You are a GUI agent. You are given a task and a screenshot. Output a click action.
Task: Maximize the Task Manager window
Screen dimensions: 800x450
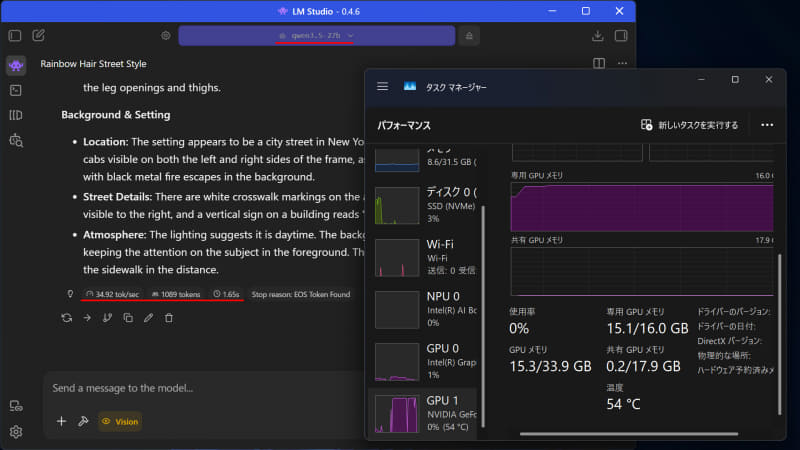[x=735, y=80]
